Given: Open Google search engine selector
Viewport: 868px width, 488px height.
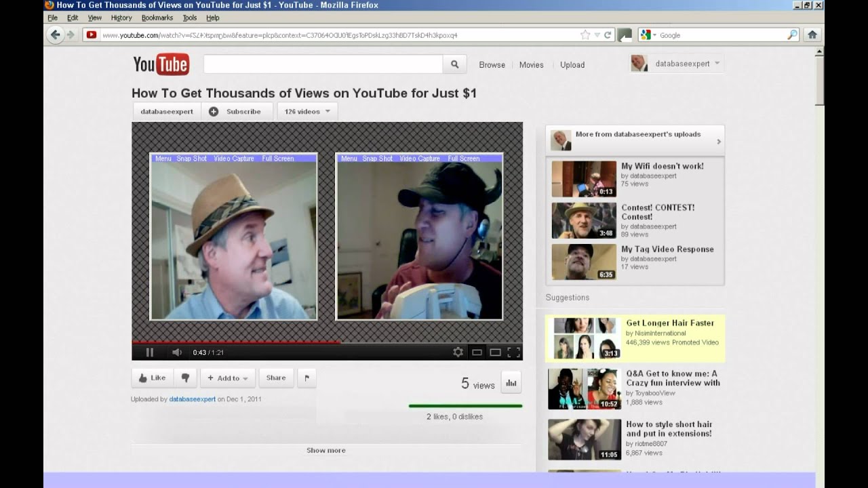Looking at the screenshot, I should [x=648, y=35].
